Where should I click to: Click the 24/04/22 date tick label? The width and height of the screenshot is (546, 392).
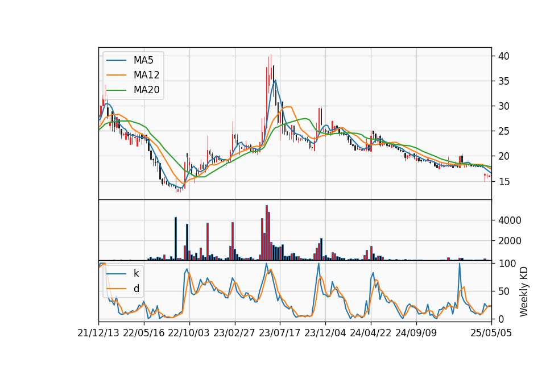(370, 333)
